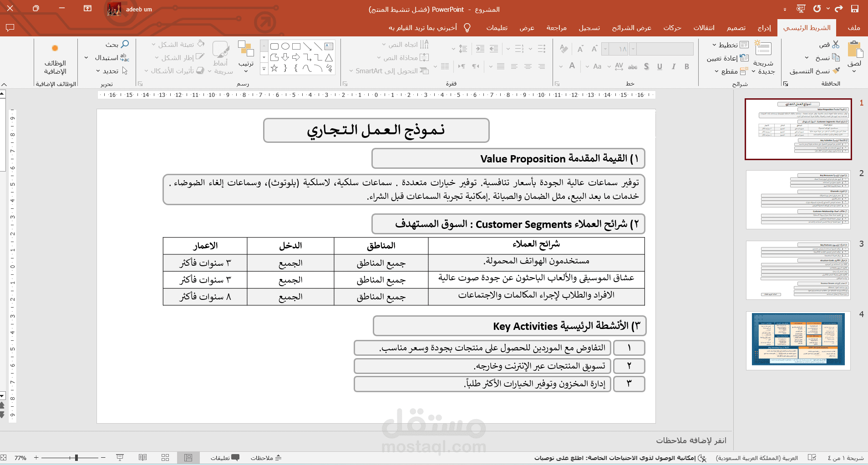This screenshot has width=868, height=465.
Task: Click the Cut (قص) scissors icon
Action: 836,45
